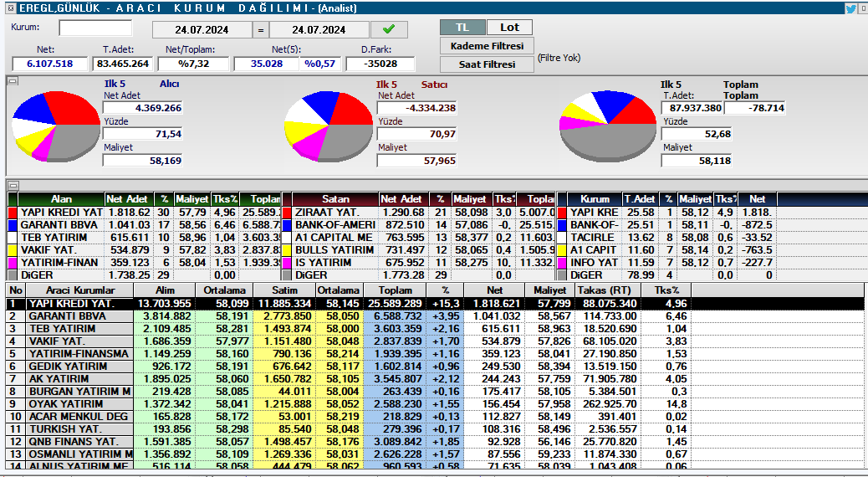Click red swatch next to ZIRAAT YAT. seller
The height and width of the screenshot is (477, 868).
(287, 213)
